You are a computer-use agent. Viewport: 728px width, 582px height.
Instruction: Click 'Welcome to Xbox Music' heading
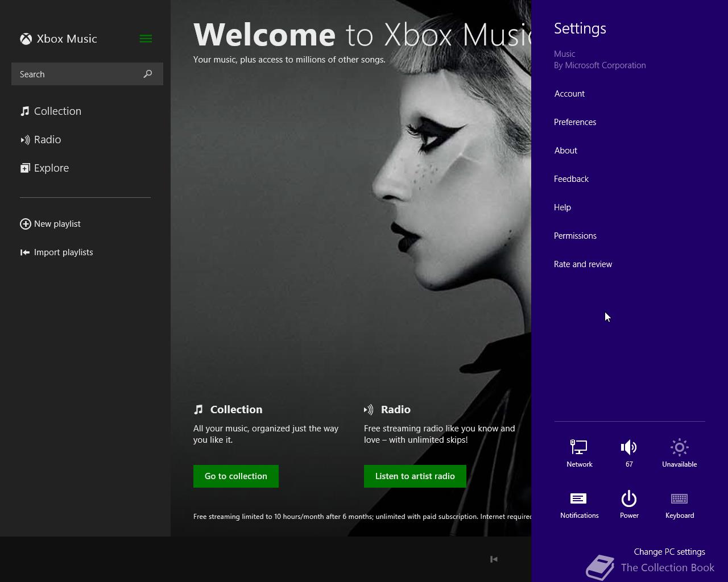(x=362, y=35)
